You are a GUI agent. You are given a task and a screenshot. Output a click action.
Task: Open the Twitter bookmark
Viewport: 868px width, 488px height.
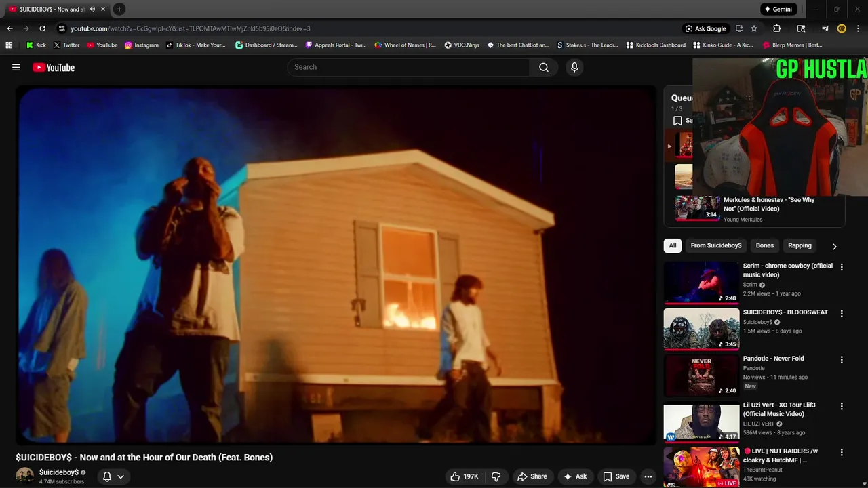coord(66,45)
